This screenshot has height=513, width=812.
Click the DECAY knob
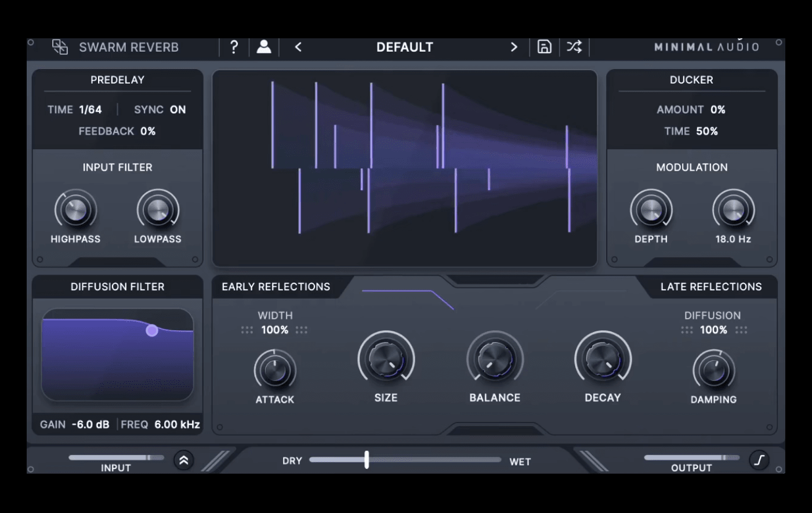point(603,359)
